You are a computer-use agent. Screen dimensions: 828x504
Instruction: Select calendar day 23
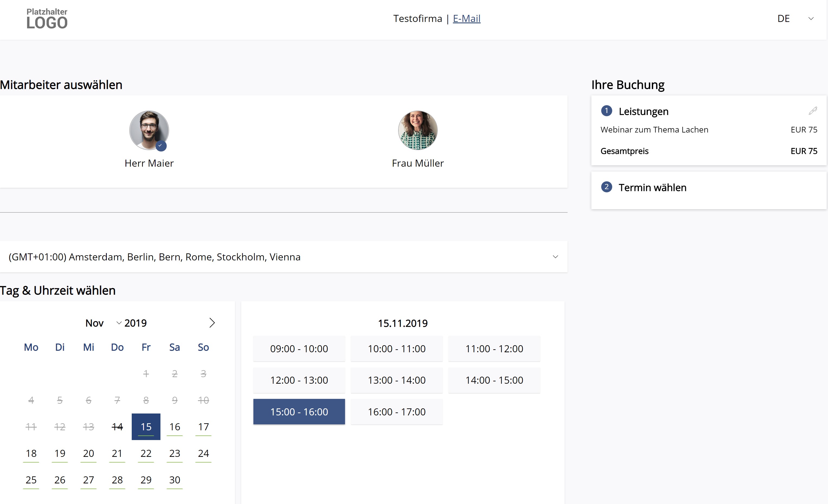[174, 453]
